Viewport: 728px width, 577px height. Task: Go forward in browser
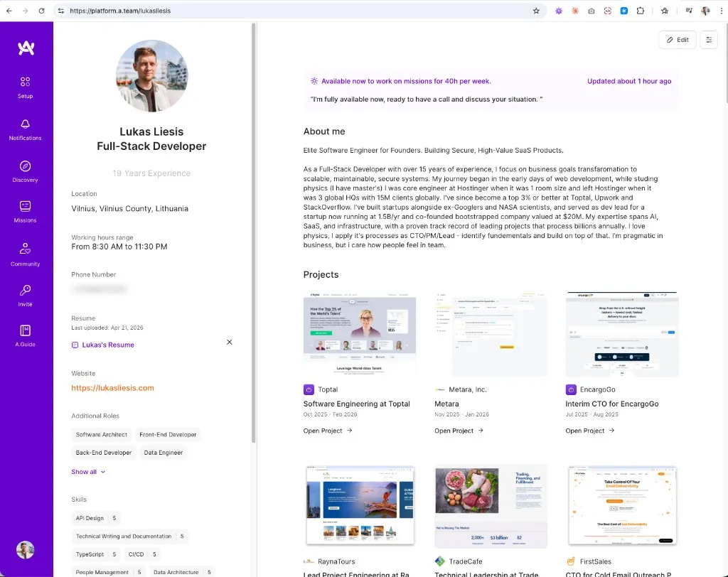(x=25, y=11)
